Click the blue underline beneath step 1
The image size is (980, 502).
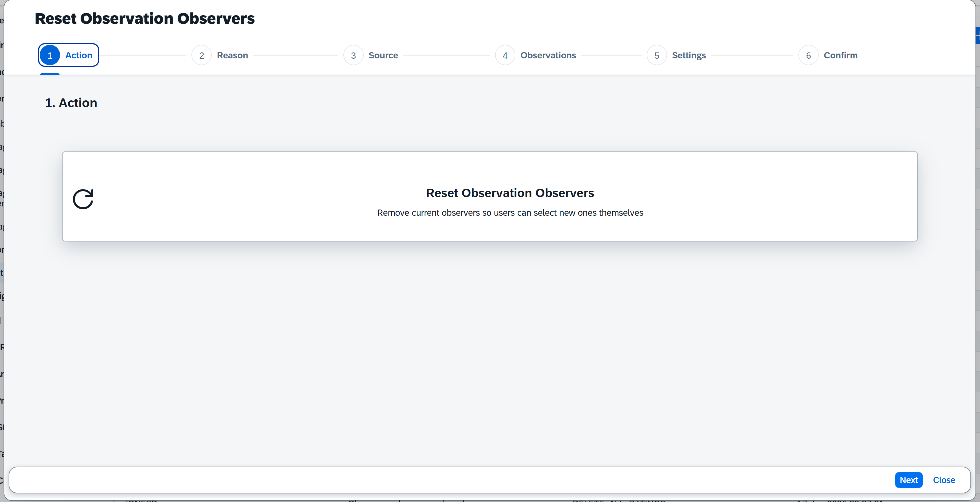coord(50,74)
